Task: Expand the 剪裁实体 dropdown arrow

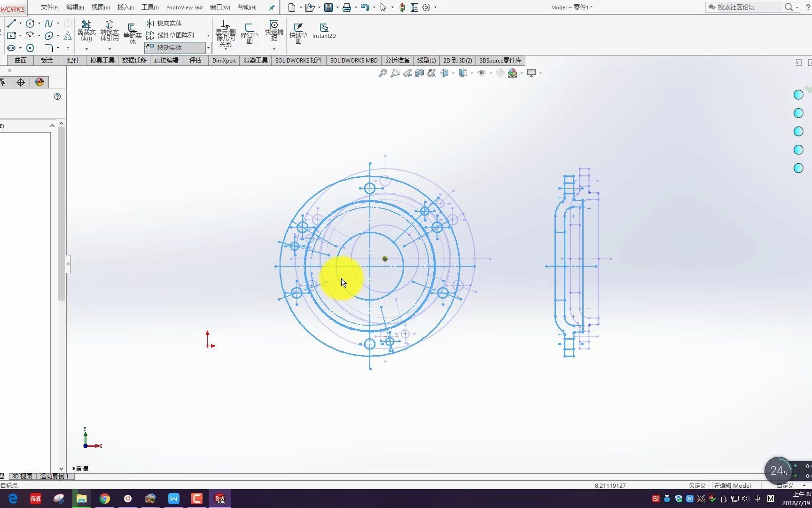Action: [86, 49]
